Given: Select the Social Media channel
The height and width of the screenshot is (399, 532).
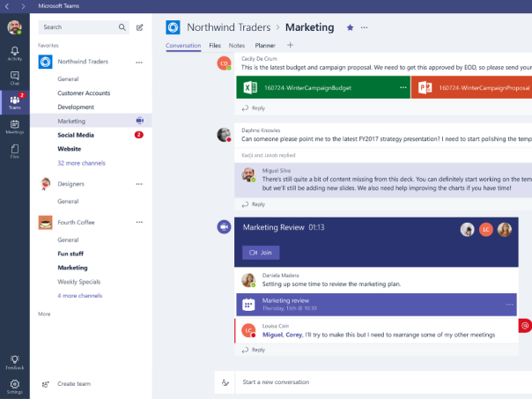Looking at the screenshot, I should coord(77,135).
